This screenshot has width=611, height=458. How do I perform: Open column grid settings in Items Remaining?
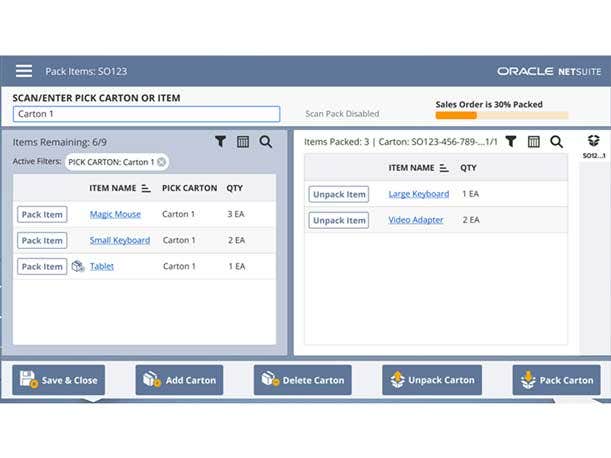(243, 142)
